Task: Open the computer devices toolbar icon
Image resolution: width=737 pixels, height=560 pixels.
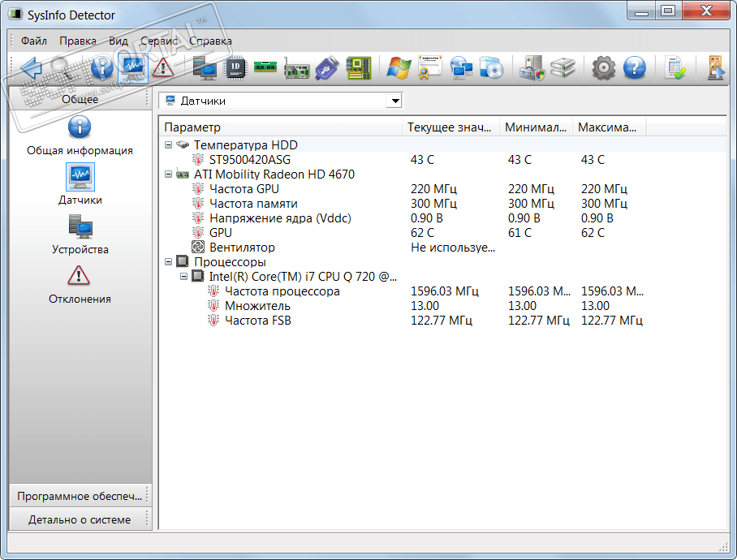Action: point(205,69)
